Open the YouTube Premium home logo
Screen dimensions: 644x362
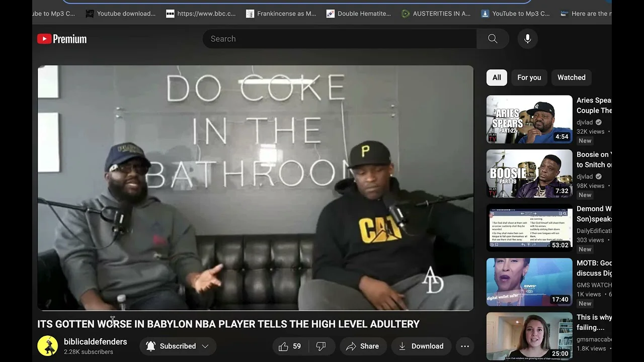click(62, 39)
